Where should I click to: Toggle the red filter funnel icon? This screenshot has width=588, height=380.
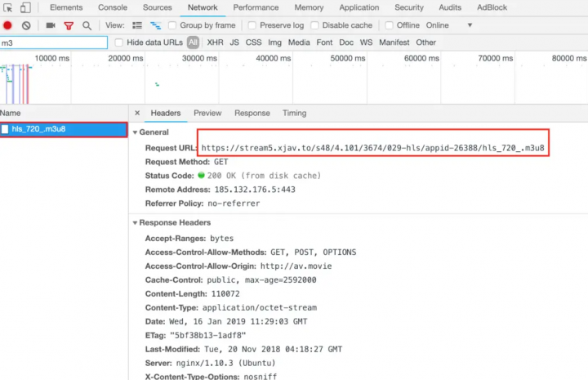click(69, 25)
